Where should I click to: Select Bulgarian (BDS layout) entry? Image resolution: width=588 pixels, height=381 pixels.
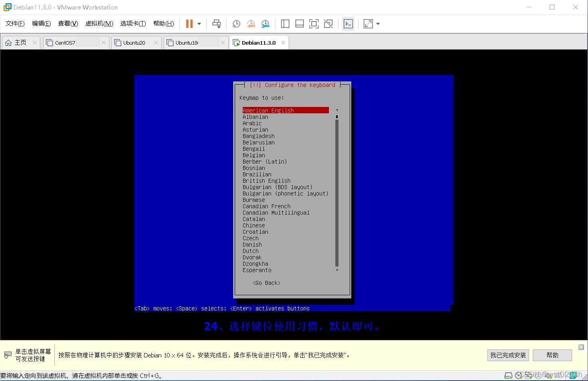pyautogui.click(x=277, y=187)
